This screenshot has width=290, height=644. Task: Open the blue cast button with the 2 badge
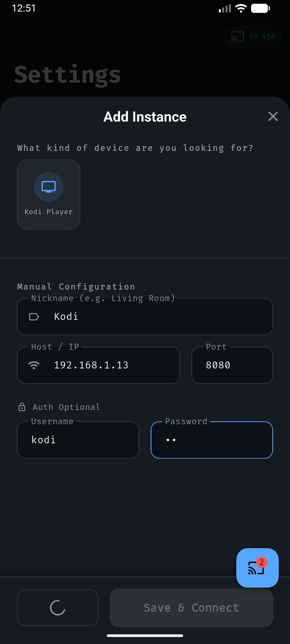pyautogui.click(x=257, y=568)
